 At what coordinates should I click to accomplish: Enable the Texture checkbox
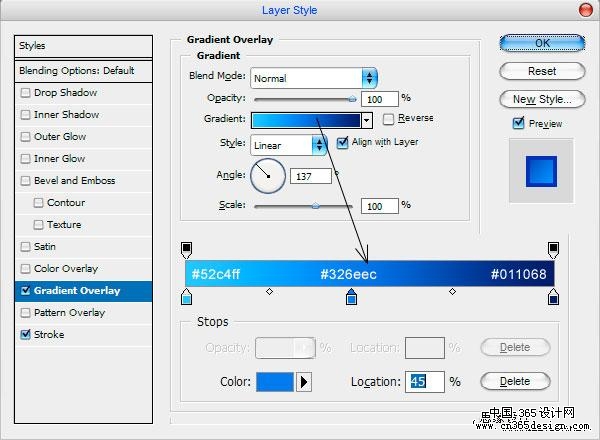point(38,225)
